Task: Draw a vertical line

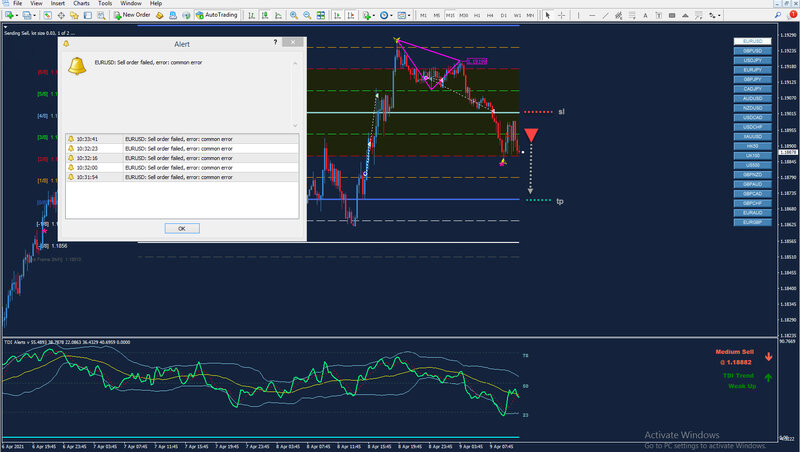Action: pos(579,15)
